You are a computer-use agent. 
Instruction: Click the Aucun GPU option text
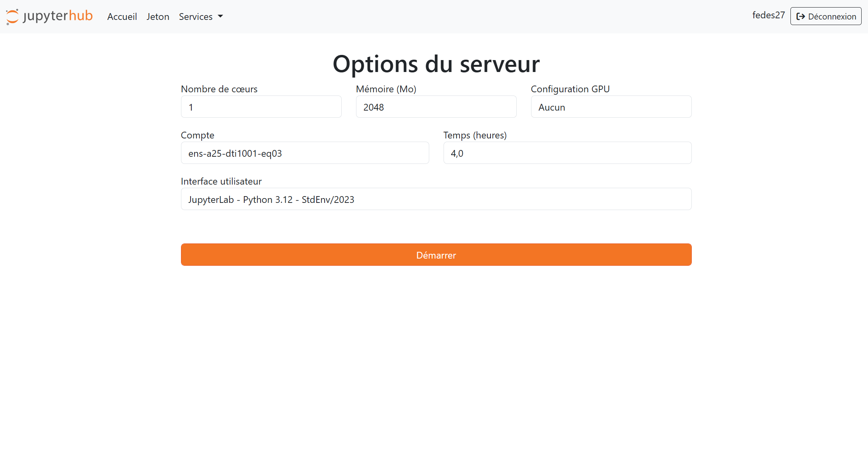551,107
